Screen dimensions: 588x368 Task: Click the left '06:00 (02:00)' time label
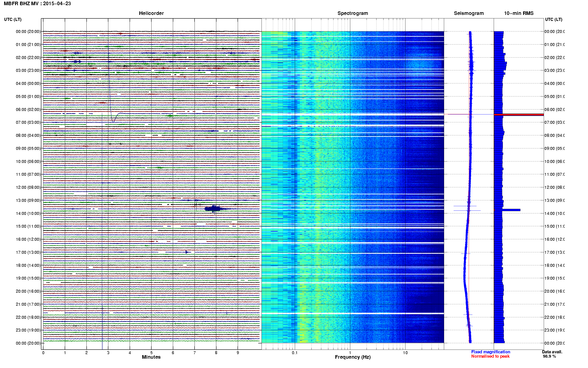pyautogui.click(x=28, y=109)
